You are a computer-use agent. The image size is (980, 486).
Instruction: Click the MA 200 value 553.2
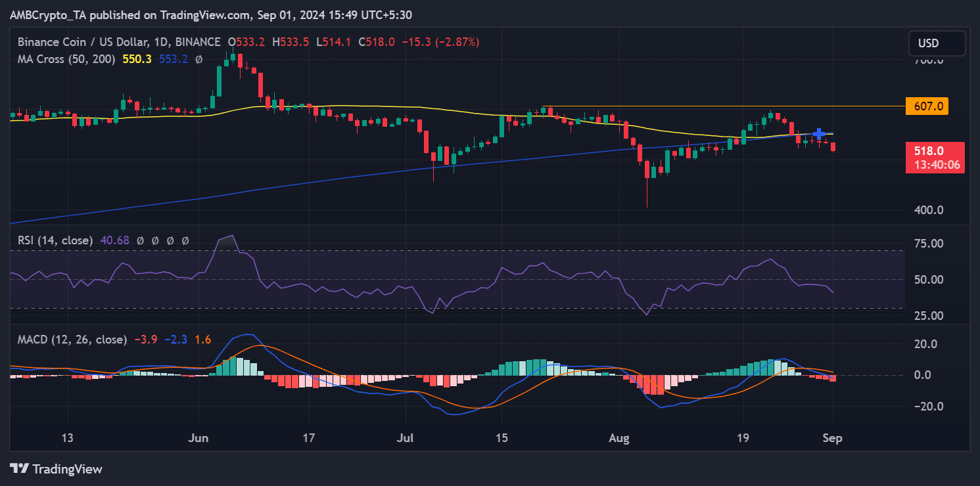coord(174,59)
